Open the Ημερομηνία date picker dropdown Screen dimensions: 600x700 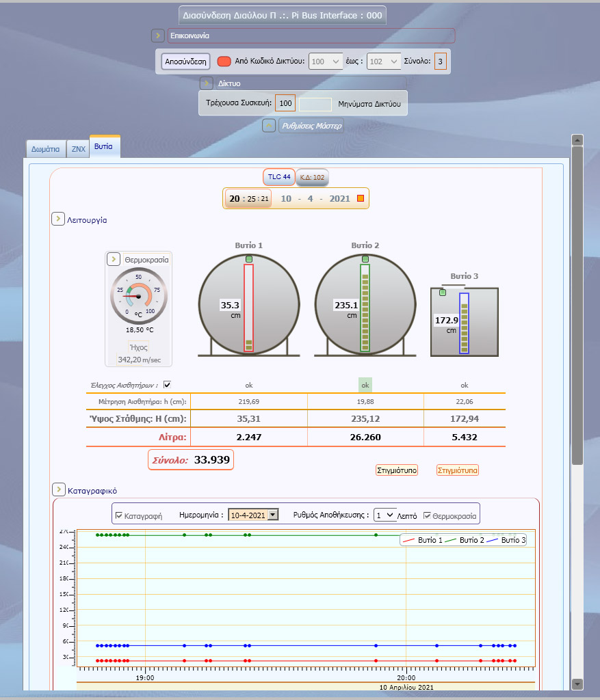click(273, 515)
